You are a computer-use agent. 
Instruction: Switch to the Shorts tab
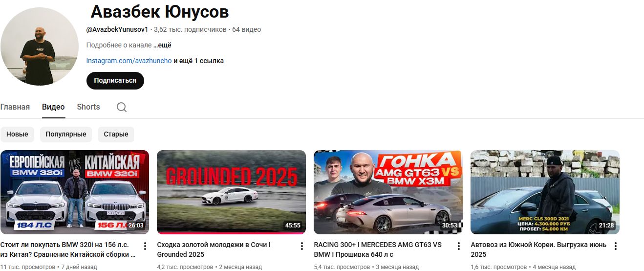tap(88, 107)
